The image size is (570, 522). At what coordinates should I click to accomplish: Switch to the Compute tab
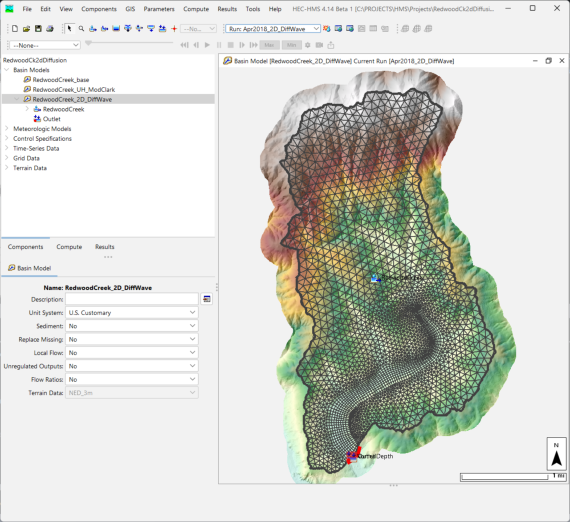69,247
